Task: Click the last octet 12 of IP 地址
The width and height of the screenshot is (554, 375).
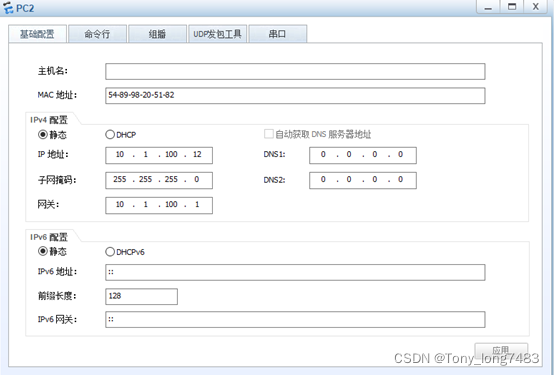Action: [x=197, y=154]
